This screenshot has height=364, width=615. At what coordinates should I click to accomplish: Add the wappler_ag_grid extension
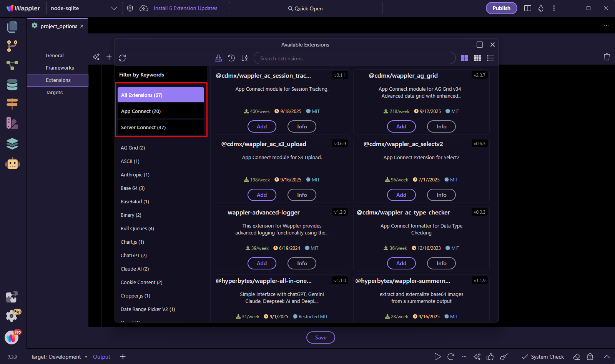point(401,126)
